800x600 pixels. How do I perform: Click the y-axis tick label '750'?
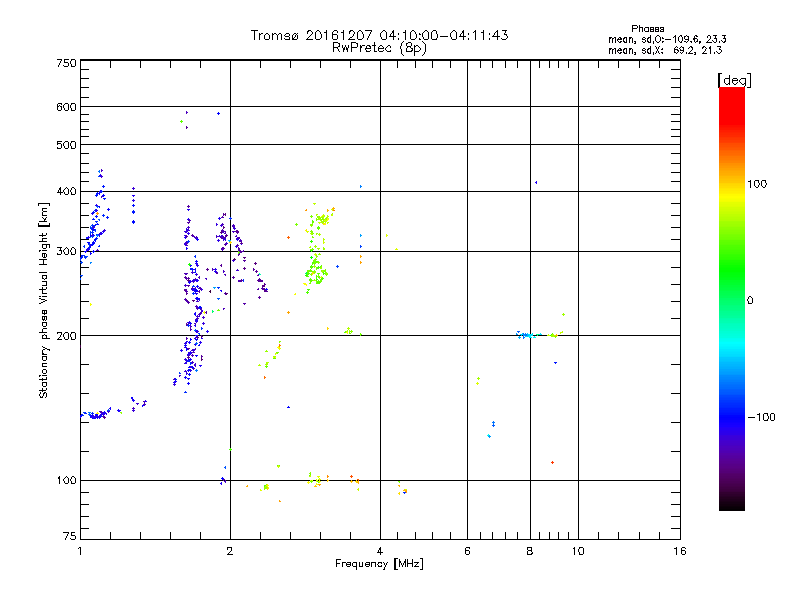click(66, 63)
